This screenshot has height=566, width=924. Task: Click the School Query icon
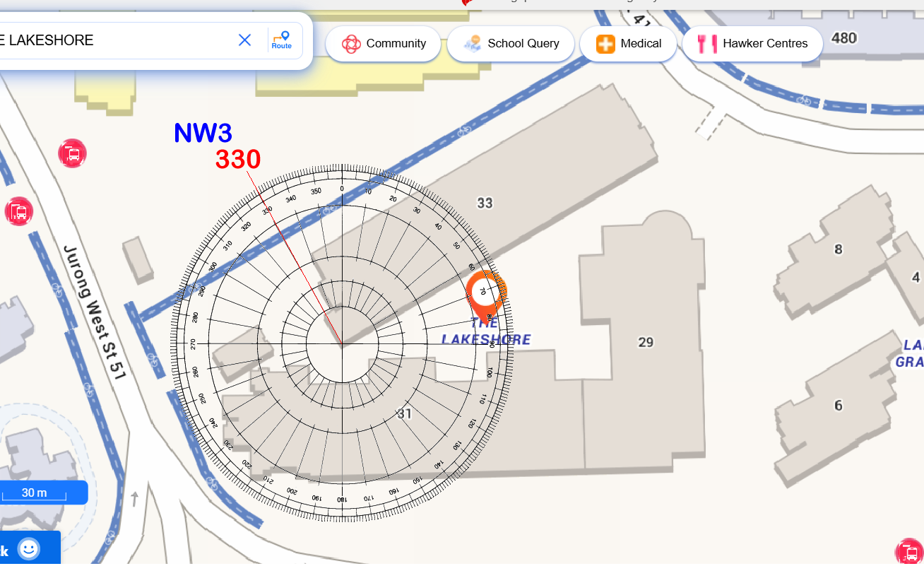click(x=473, y=44)
